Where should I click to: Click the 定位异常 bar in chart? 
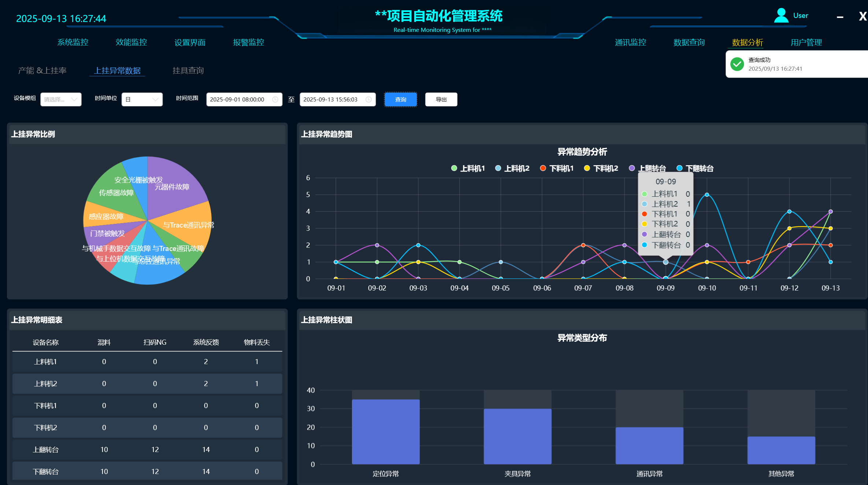coord(386,432)
